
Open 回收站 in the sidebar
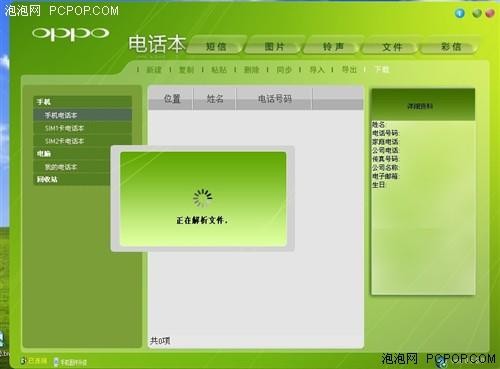[72, 179]
